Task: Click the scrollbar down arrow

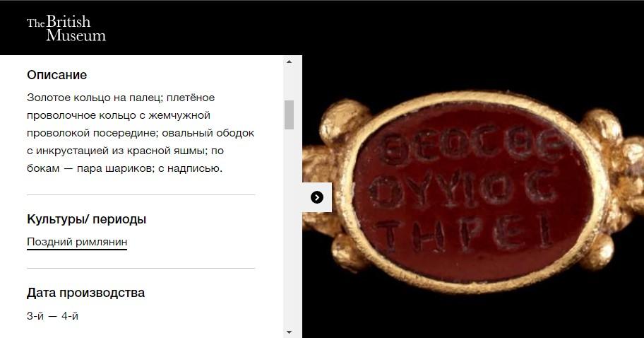Action: [289, 332]
